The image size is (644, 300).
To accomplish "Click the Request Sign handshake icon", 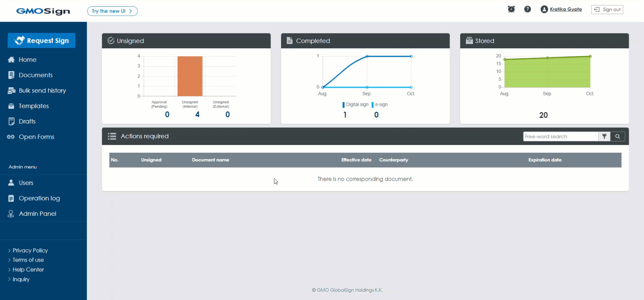I will 20,41.
